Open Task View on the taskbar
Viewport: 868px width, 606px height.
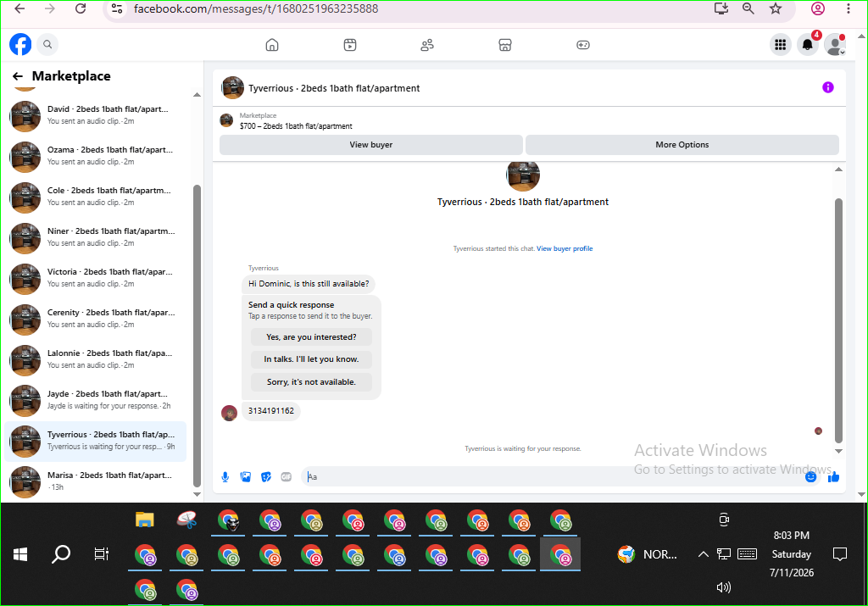coord(102,554)
